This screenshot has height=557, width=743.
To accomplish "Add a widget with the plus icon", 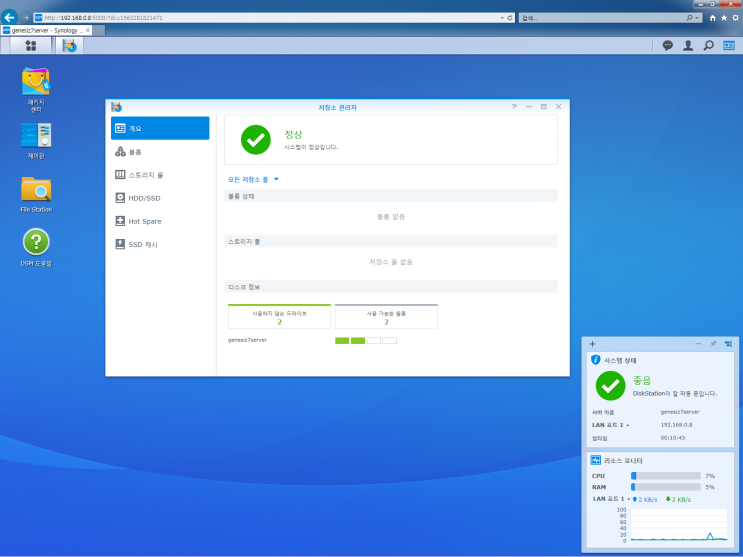I will (592, 344).
